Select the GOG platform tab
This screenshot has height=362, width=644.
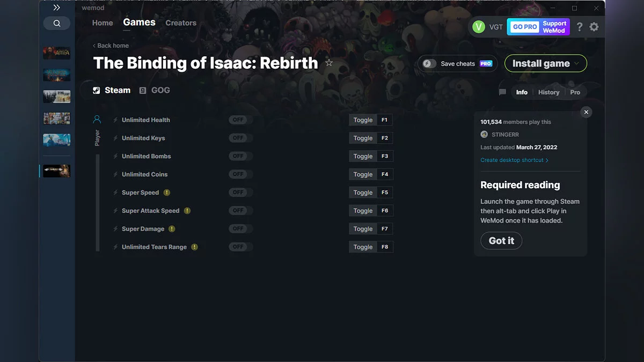(155, 90)
